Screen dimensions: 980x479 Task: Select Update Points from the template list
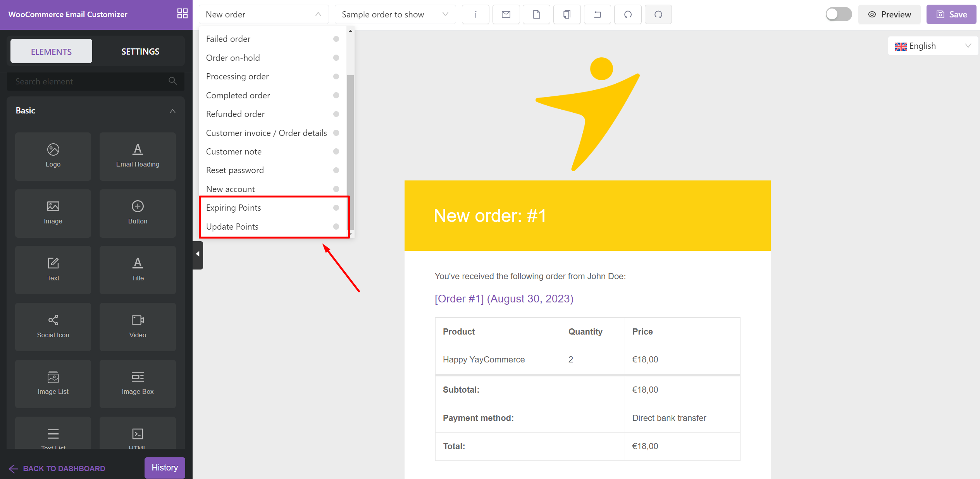pos(232,227)
